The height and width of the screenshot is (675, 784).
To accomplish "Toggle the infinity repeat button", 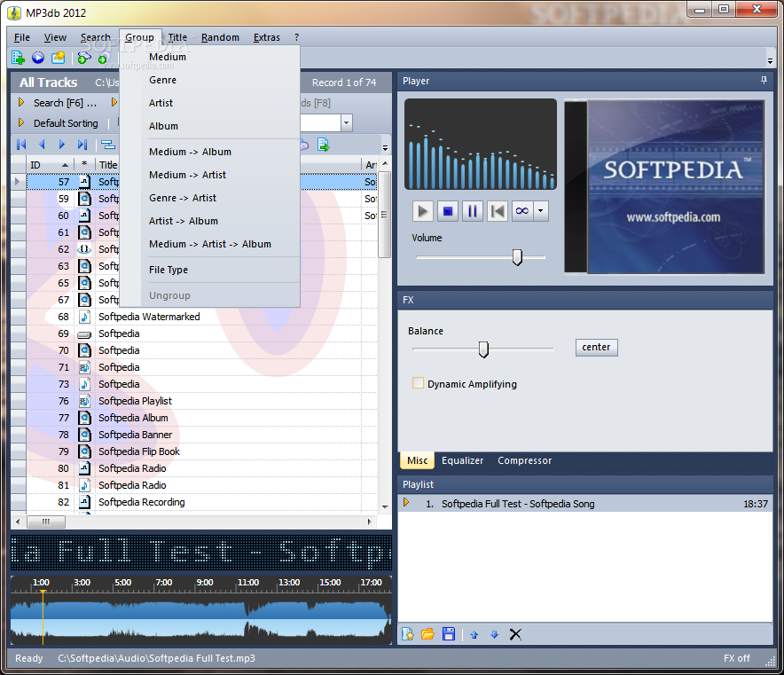I will pos(522,211).
